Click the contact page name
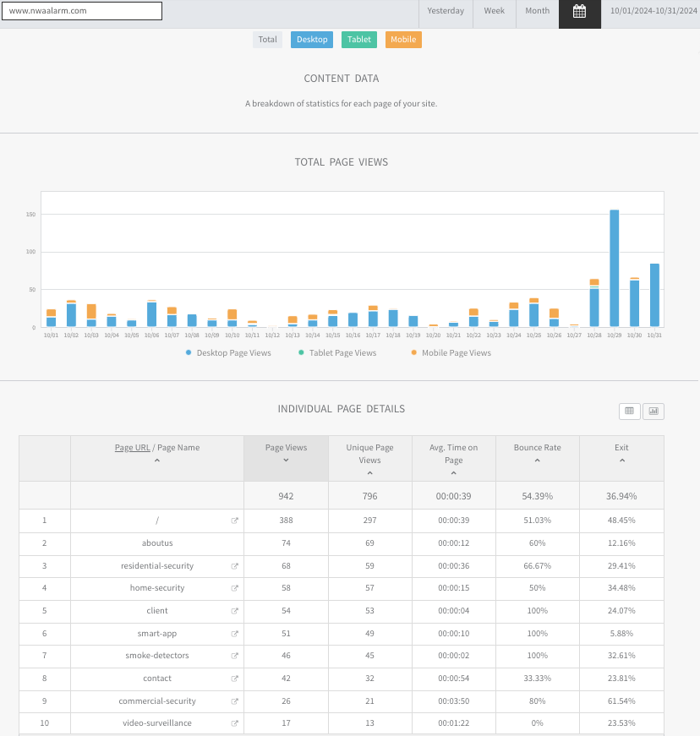This screenshot has width=700, height=736. [x=157, y=679]
